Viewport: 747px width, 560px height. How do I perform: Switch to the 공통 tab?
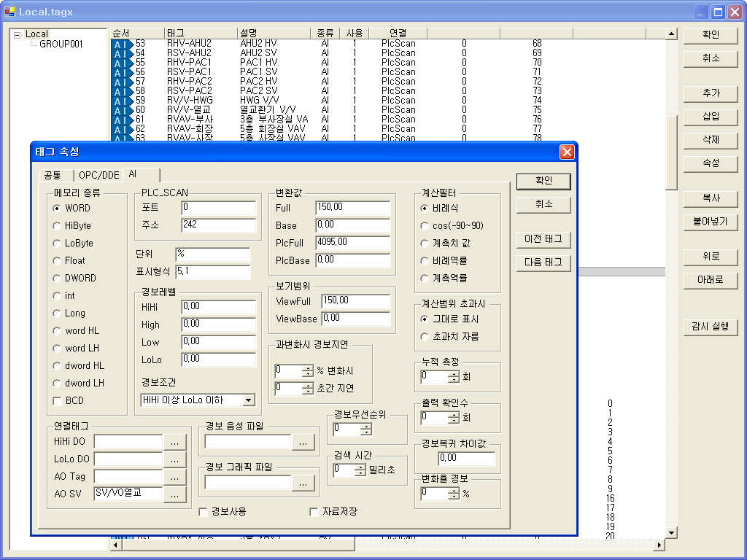(x=53, y=175)
